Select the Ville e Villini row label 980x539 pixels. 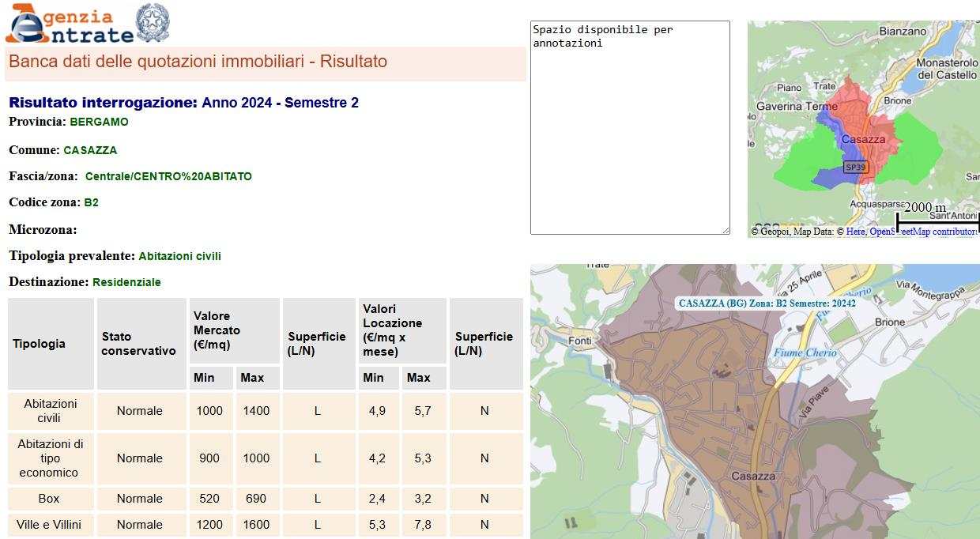point(51,525)
